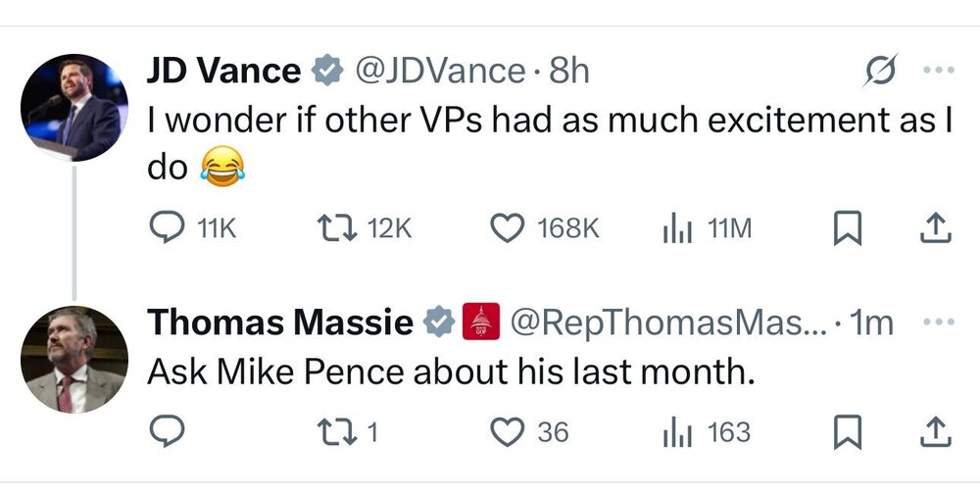
Task: Open JD Vance's profile picture
Action: (x=74, y=107)
